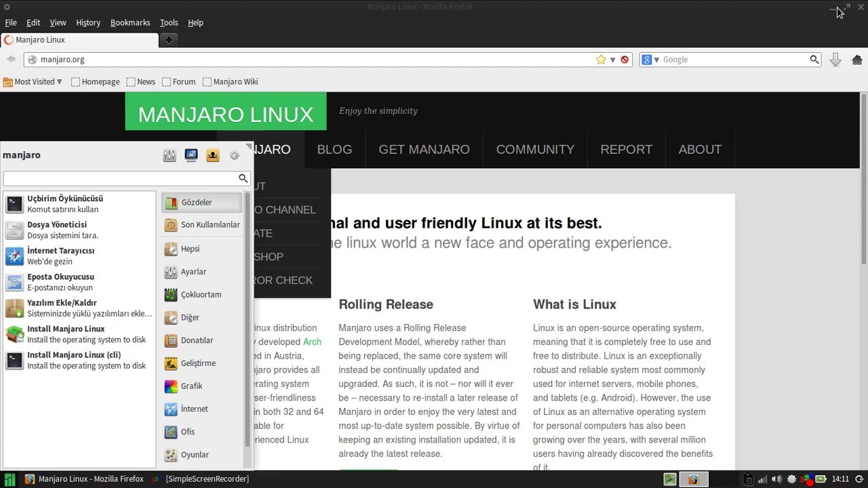
Task: Go to the BLOG page on the website
Action: (334, 149)
